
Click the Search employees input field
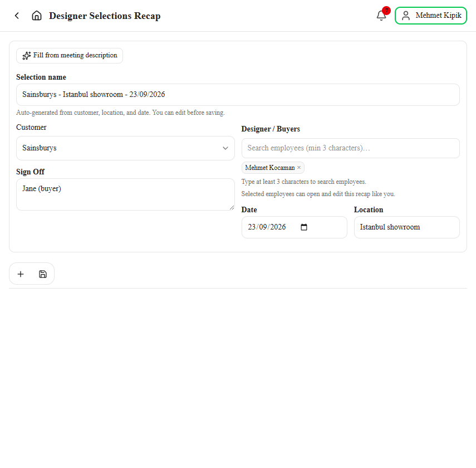click(350, 148)
